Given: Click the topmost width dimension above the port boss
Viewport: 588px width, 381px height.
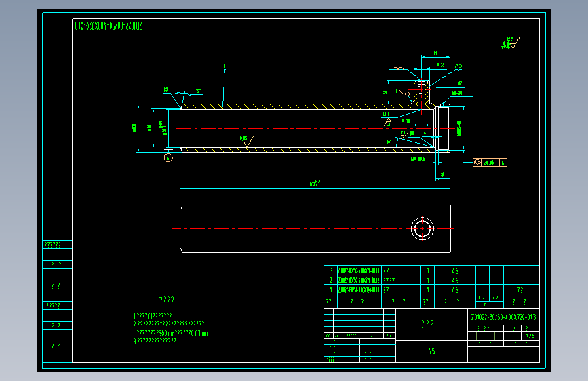Looking at the screenshot, I should pos(435,54).
